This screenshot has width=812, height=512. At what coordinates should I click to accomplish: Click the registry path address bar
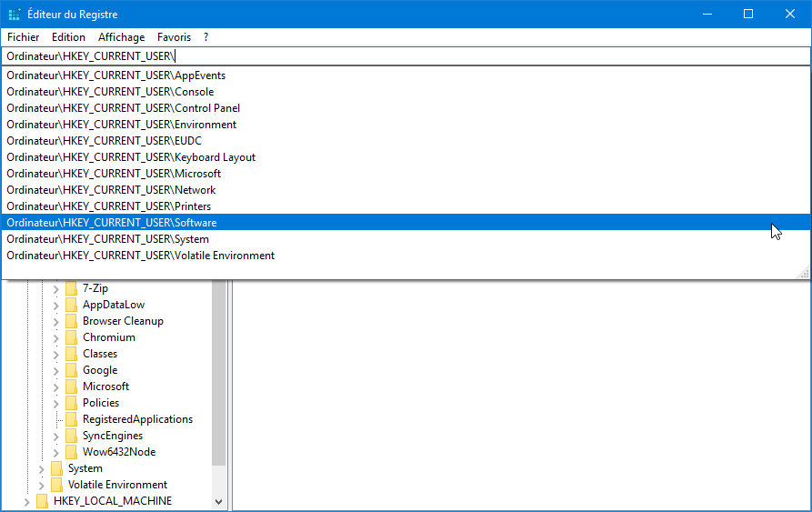pos(406,55)
